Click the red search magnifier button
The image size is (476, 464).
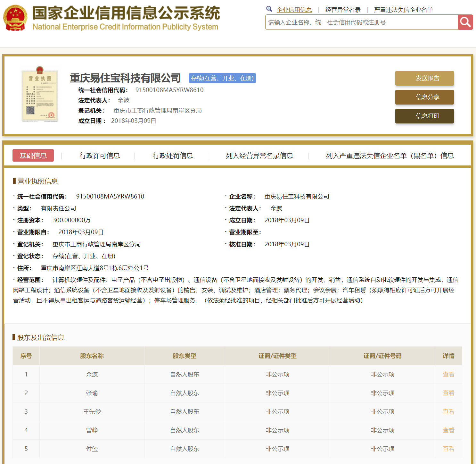(465, 22)
